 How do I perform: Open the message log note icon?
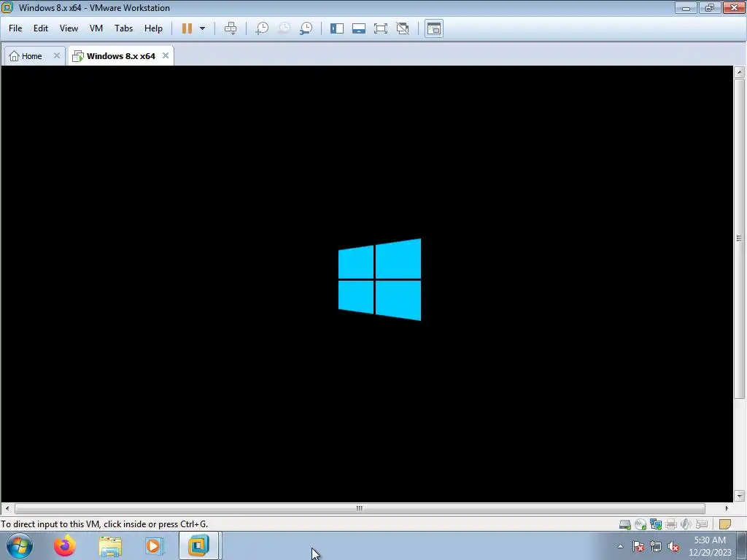click(x=724, y=525)
